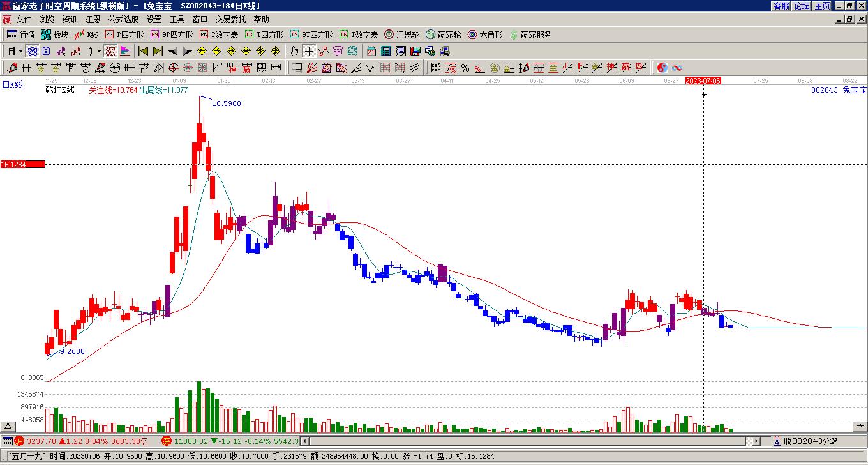Image resolution: width=868 pixels, height=465 pixels.
Task: Click the 002043 兔宝宝 stock label
Action: click(x=839, y=90)
